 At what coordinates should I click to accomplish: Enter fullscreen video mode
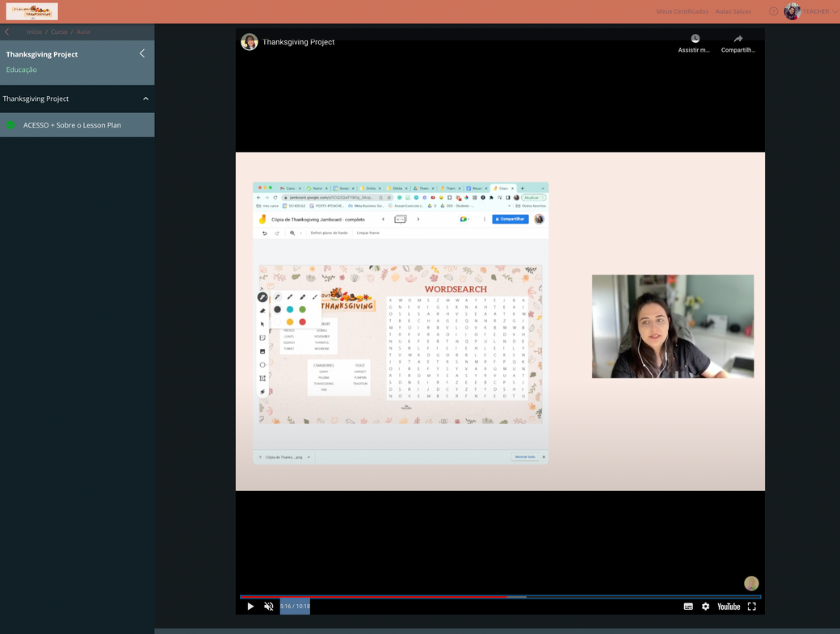(751, 607)
